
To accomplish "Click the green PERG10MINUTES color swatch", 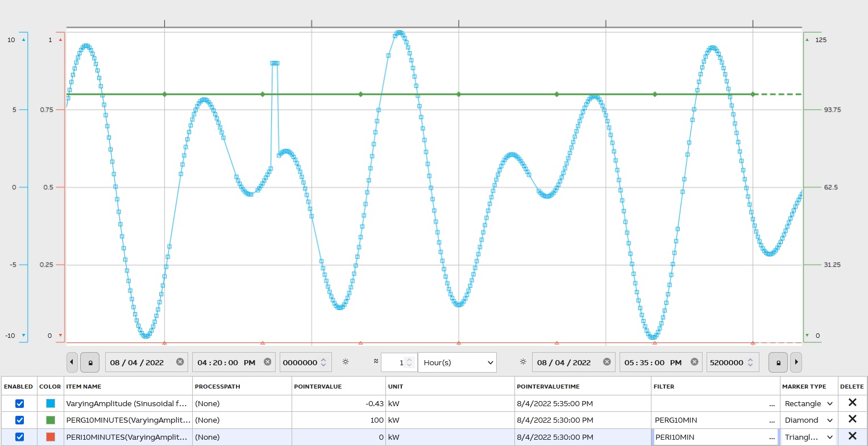I will click(51, 420).
